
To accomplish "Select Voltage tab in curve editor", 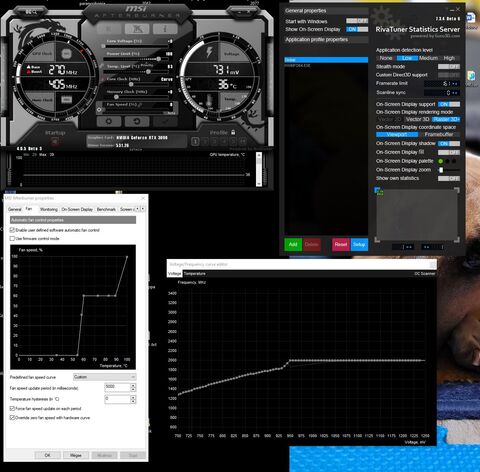I will (x=175, y=274).
